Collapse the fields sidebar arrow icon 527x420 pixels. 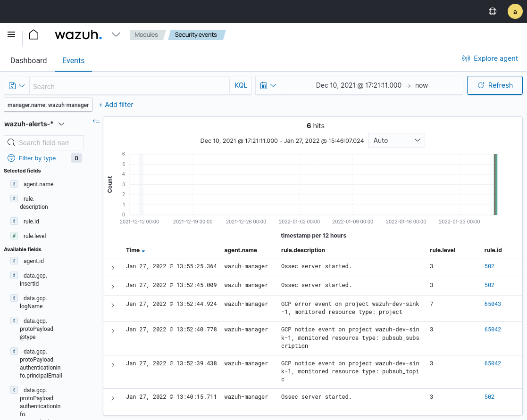[x=96, y=121]
